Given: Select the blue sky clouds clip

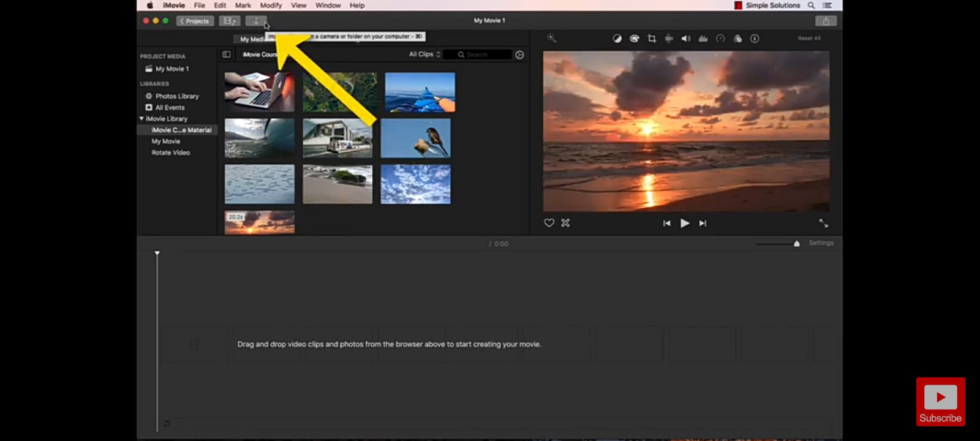Looking at the screenshot, I should click(x=415, y=184).
